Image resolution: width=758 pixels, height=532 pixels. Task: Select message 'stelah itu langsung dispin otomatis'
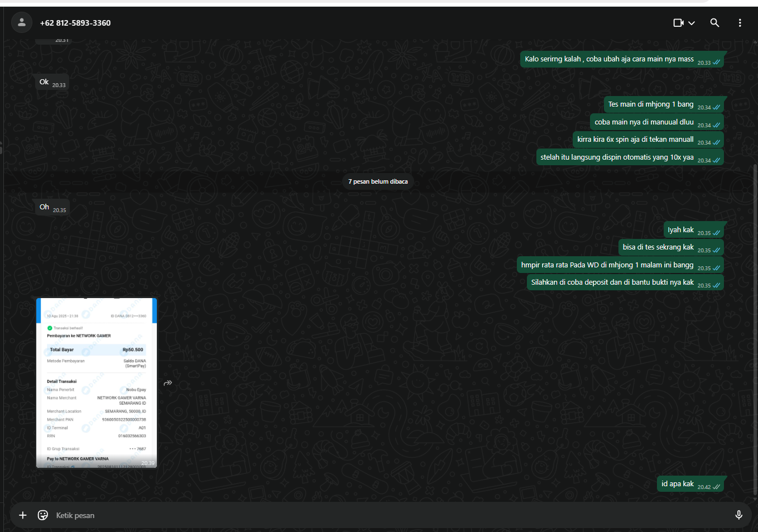click(630, 157)
